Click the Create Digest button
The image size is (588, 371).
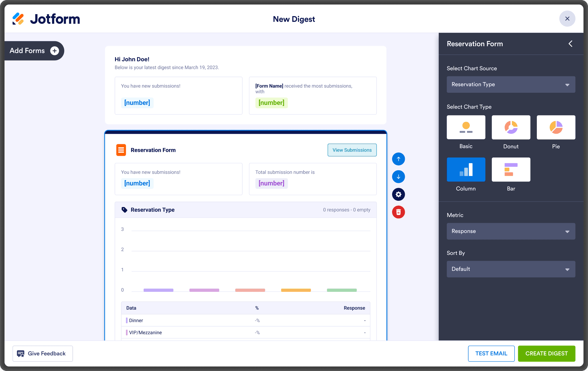click(546, 353)
